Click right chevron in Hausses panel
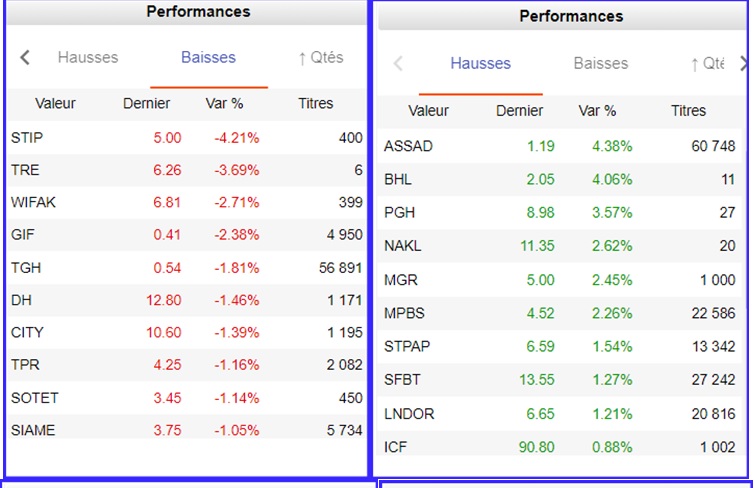Viewport: 754px width, 488px height. pos(743,63)
